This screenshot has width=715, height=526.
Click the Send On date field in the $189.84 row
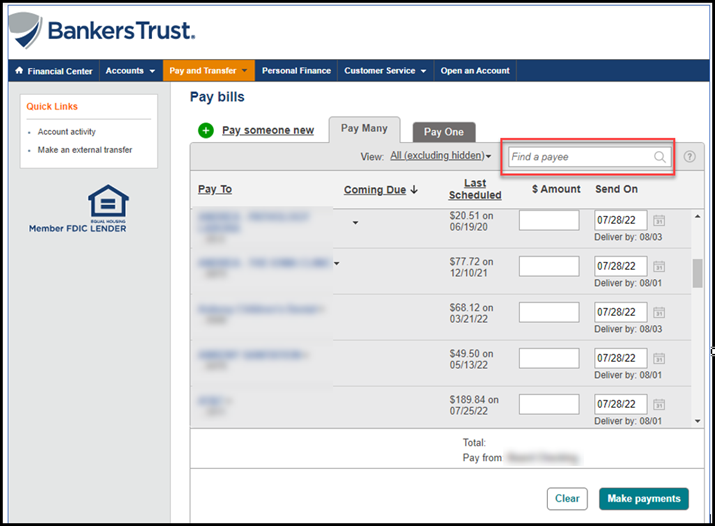[x=621, y=404]
